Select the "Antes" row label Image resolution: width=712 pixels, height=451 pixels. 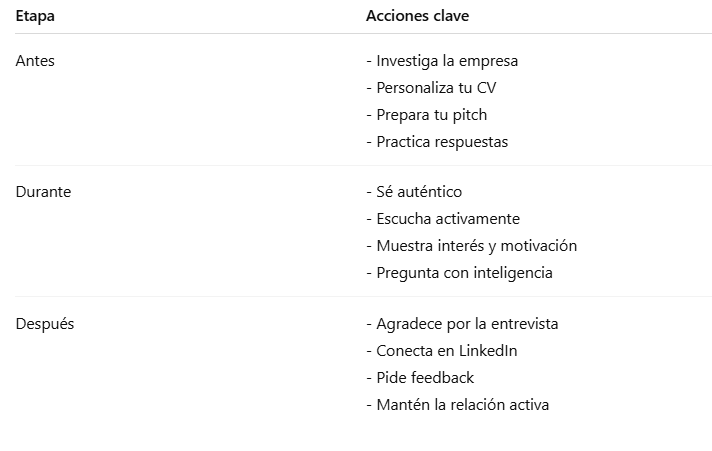[35, 61]
